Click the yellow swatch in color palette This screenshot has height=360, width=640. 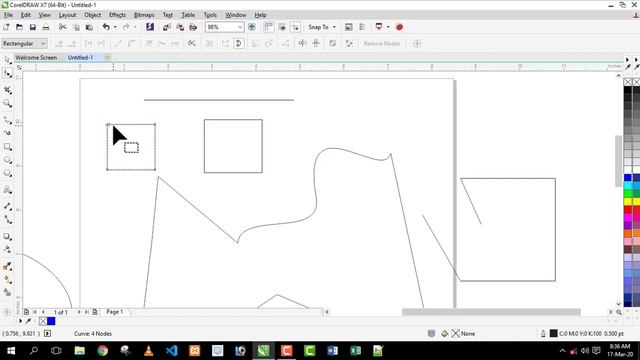point(628,201)
